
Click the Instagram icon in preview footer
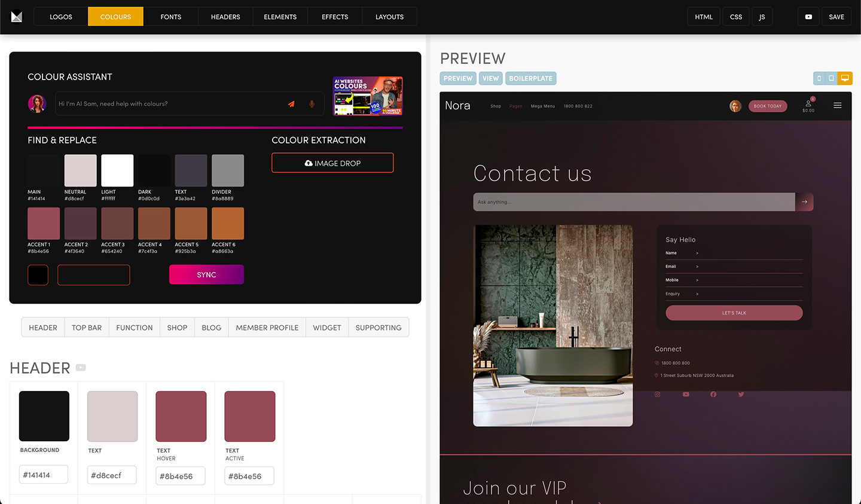pos(657,395)
